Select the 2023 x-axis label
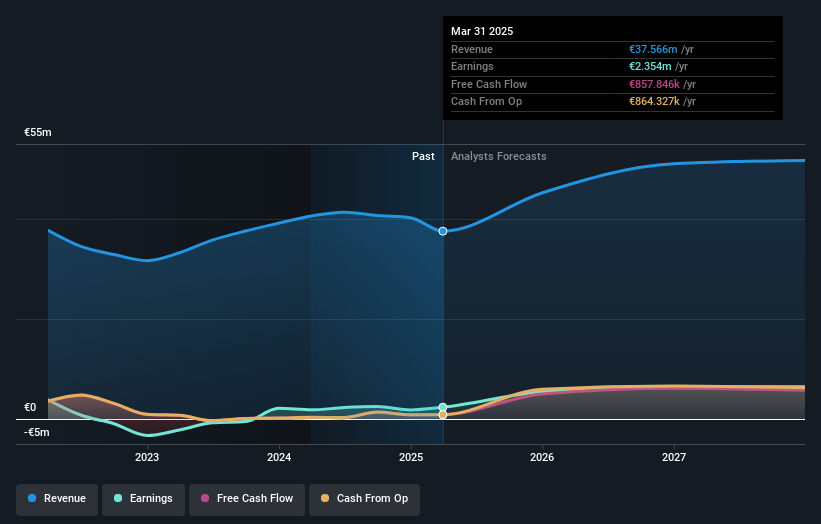821x524 pixels. click(147, 458)
